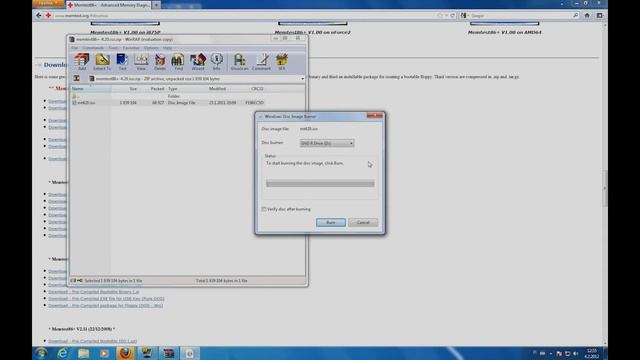
Task: Open the Tools menu in WinRAR
Action: pos(113,48)
